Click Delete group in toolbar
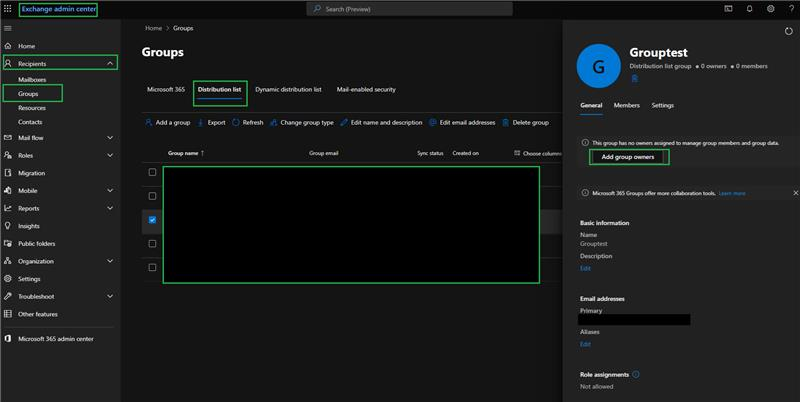This screenshot has height=402, width=800. coord(526,122)
